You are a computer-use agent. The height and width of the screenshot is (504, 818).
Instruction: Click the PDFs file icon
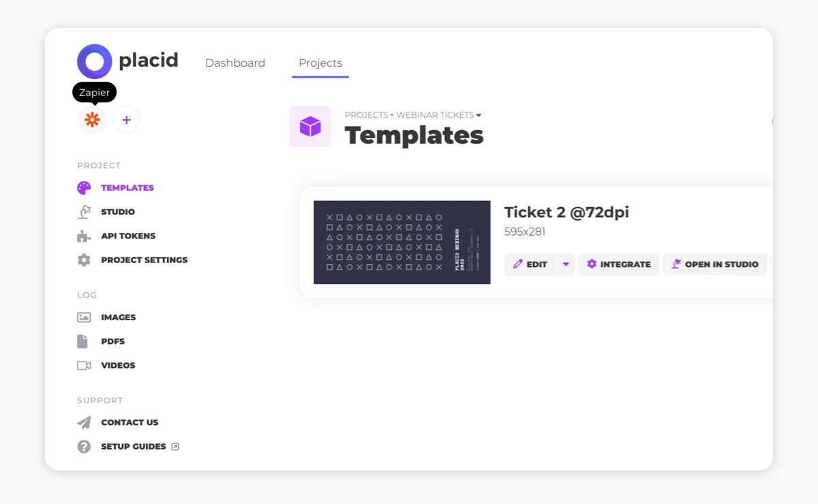pos(82,341)
